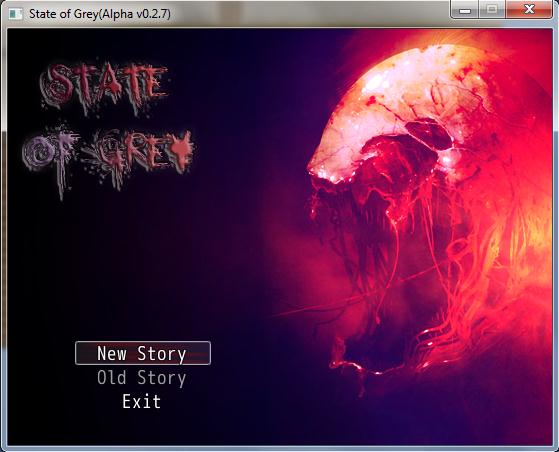
Task: Click the creature's gaping red jaw
Action: click(385, 250)
